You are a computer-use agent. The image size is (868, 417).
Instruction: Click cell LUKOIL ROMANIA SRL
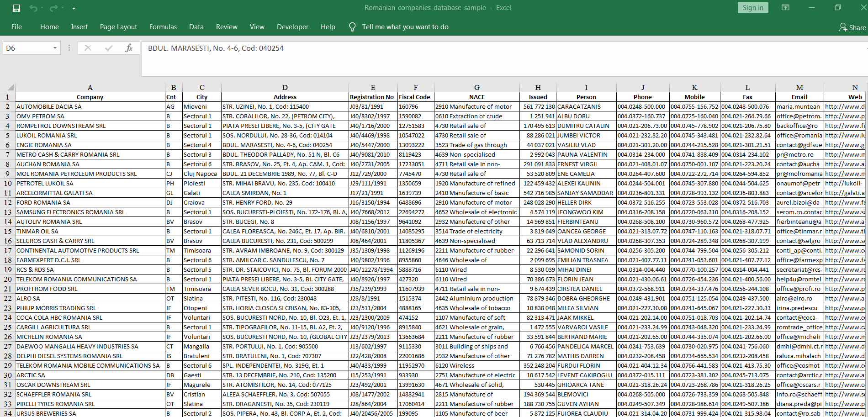click(90, 135)
